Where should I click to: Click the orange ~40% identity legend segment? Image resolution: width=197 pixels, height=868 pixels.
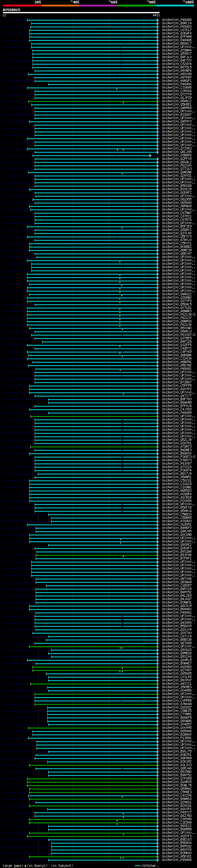[60, 6]
